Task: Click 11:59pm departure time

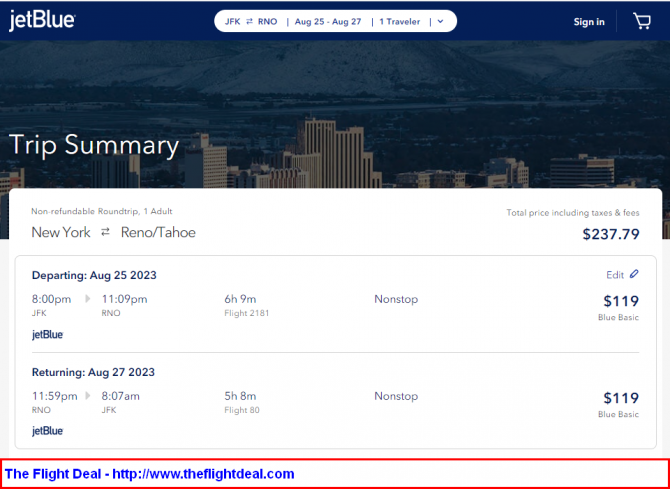Action: pyautogui.click(x=55, y=396)
